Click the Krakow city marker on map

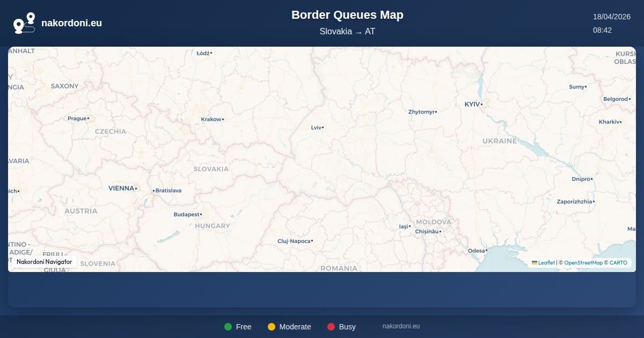click(x=223, y=119)
